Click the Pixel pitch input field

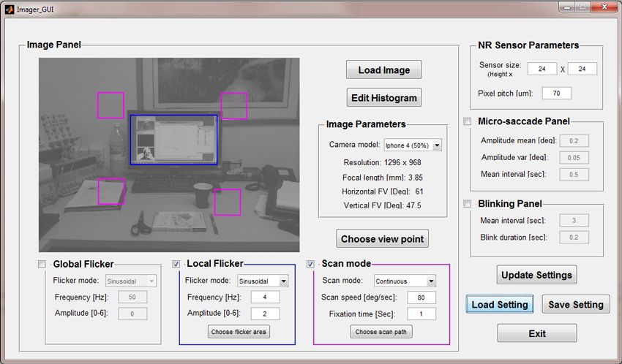556,94
